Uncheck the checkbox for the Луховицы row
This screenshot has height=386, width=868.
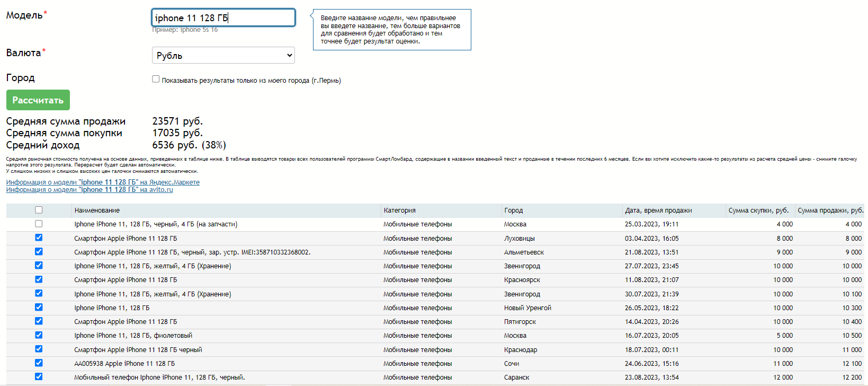tap(39, 238)
